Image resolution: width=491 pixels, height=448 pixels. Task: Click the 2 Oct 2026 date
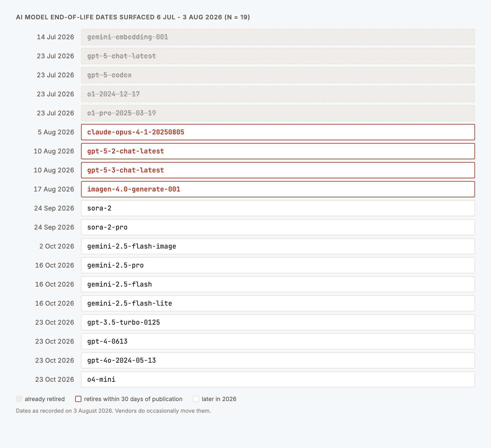click(57, 246)
